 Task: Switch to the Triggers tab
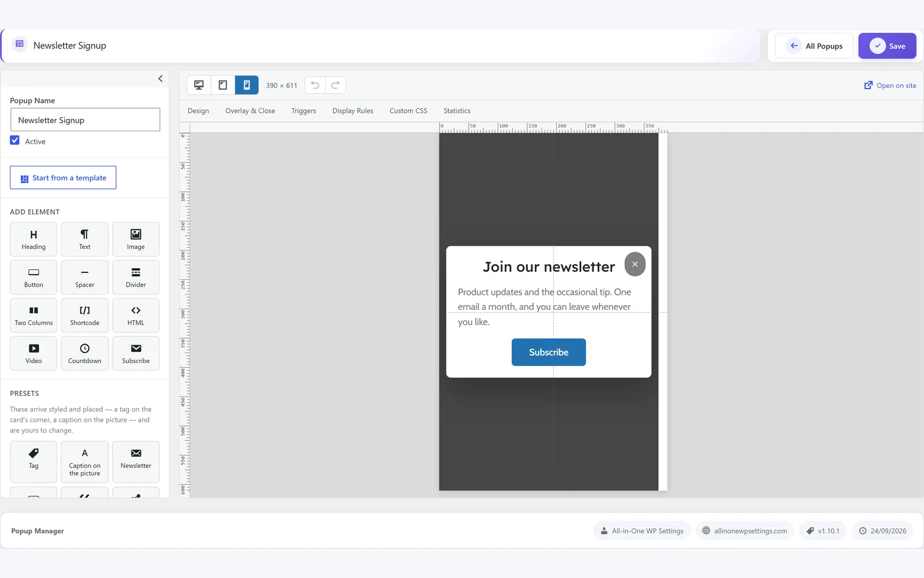(x=304, y=111)
